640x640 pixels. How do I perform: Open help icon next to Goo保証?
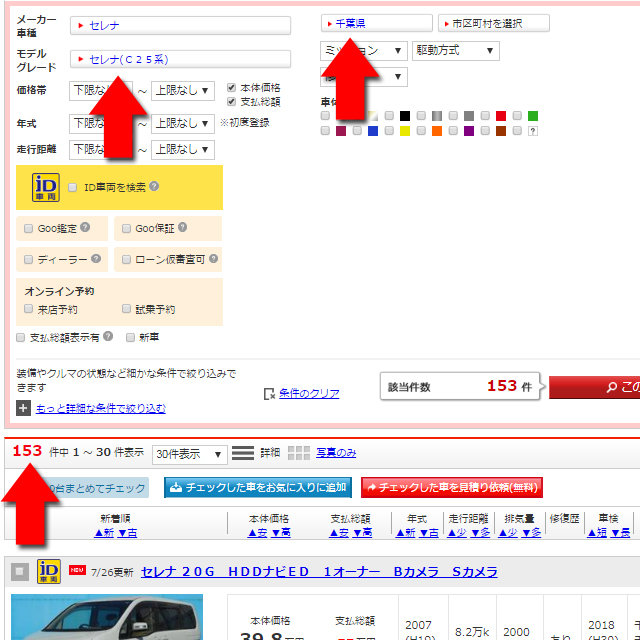click(182, 227)
